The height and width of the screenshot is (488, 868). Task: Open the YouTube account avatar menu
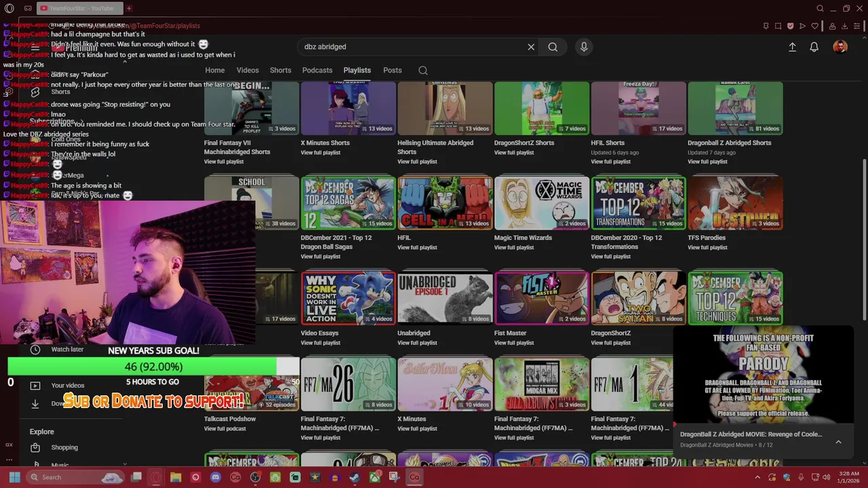(840, 47)
